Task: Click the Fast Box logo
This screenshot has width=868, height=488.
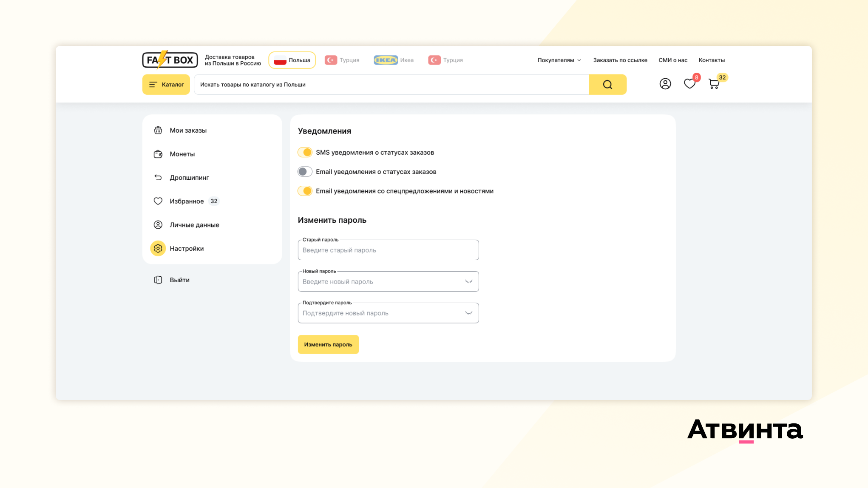Action: point(170,60)
